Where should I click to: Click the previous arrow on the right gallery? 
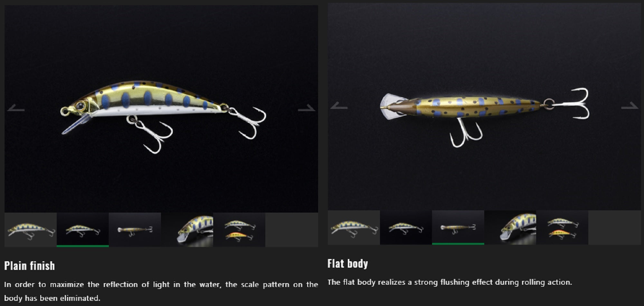click(339, 105)
